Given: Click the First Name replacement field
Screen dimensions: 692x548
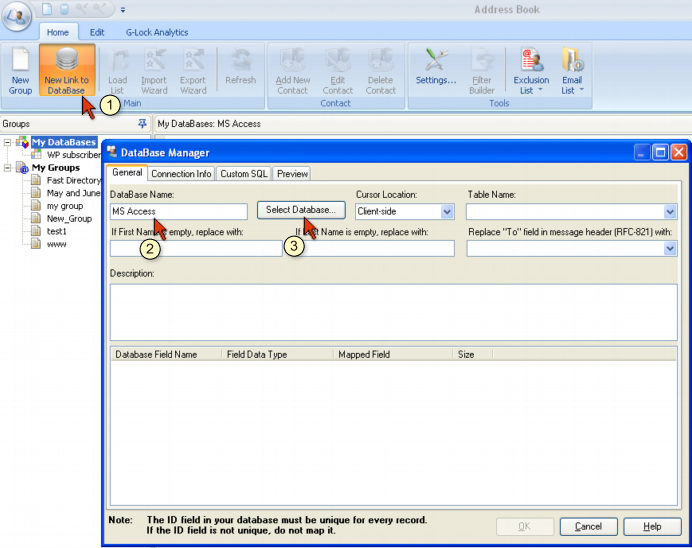Looking at the screenshot, I should (196, 248).
